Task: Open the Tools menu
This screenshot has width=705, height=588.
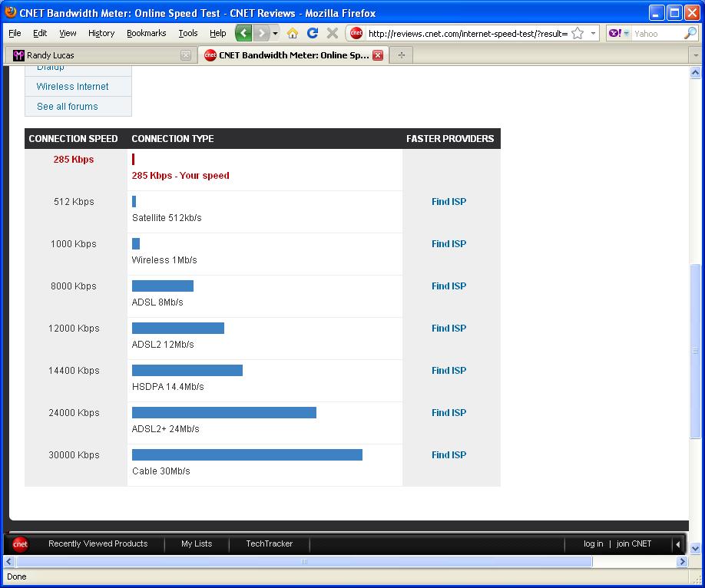Action: [x=188, y=33]
